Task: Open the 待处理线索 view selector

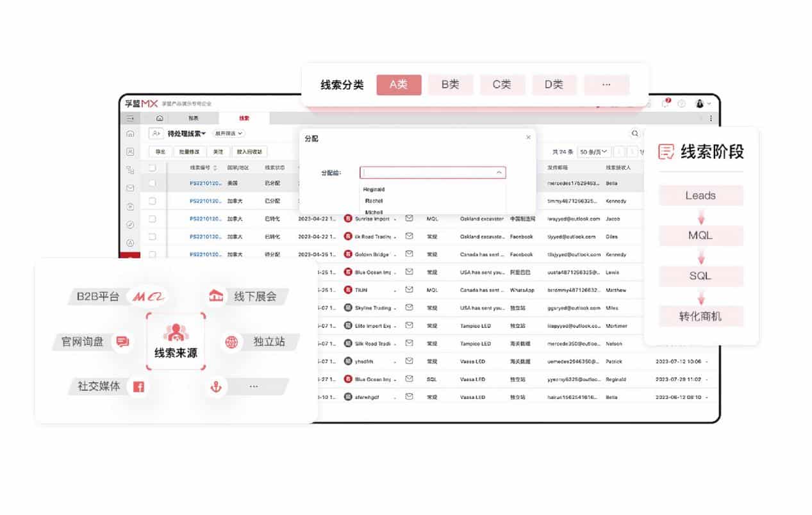Action: tap(186, 133)
